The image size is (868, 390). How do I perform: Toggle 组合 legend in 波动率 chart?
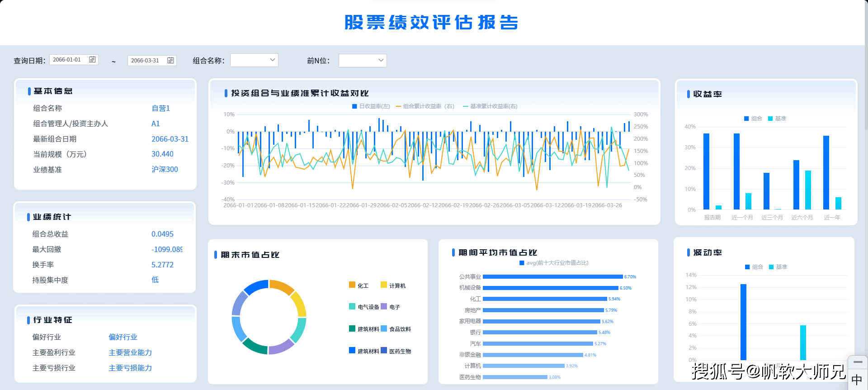[x=754, y=267]
